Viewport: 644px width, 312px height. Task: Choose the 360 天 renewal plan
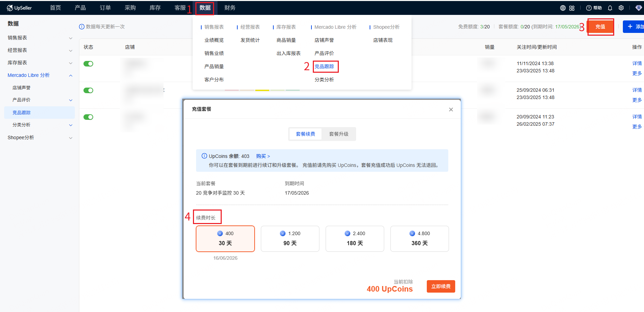tap(419, 239)
